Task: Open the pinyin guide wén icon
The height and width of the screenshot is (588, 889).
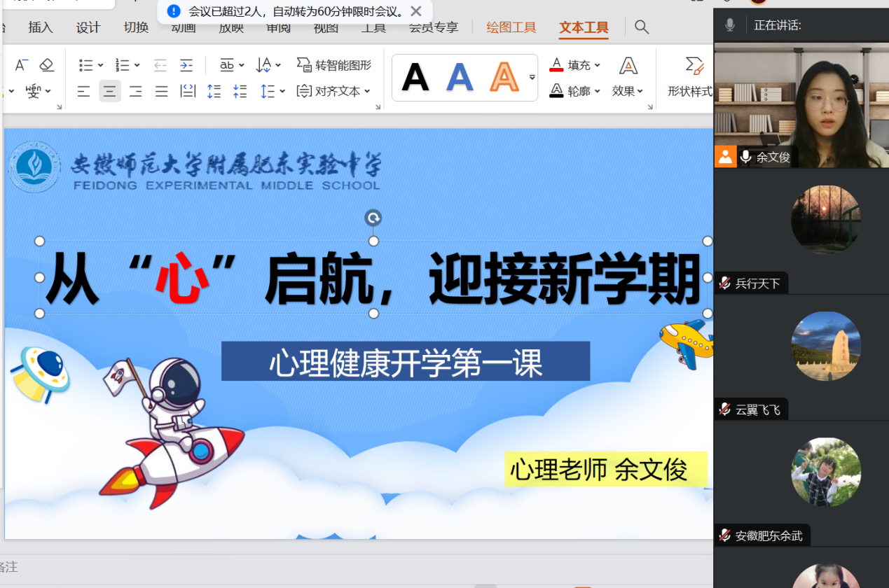Action: 33,91
